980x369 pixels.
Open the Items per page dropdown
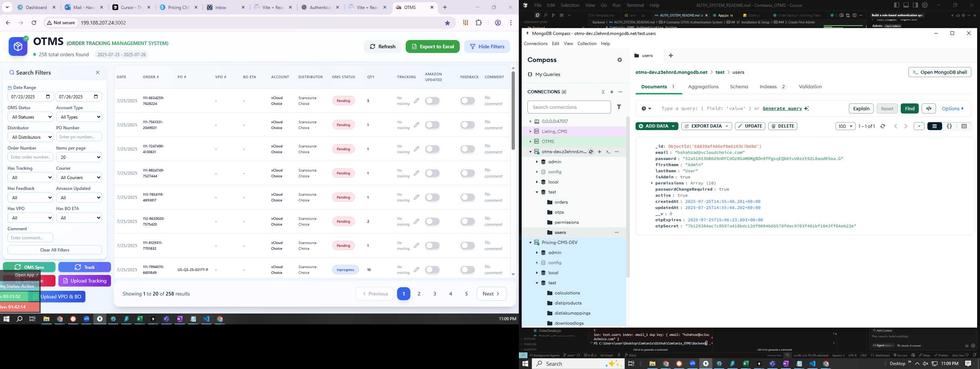[x=79, y=157]
